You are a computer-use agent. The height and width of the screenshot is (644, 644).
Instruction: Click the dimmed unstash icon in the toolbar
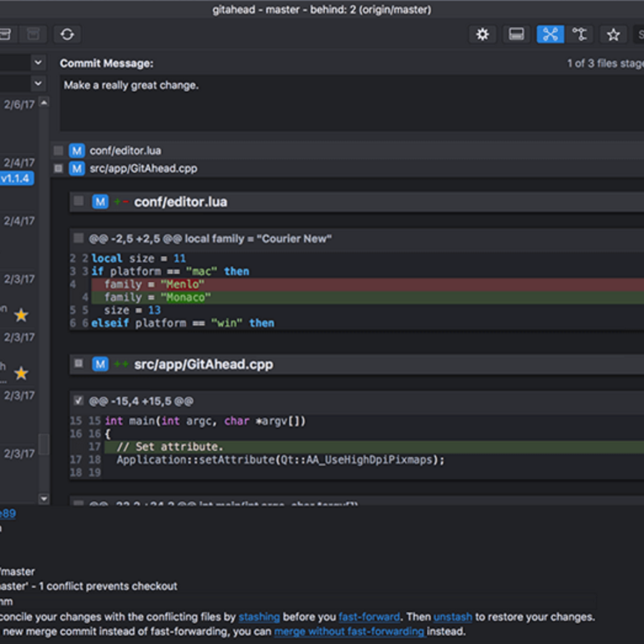click(x=33, y=34)
